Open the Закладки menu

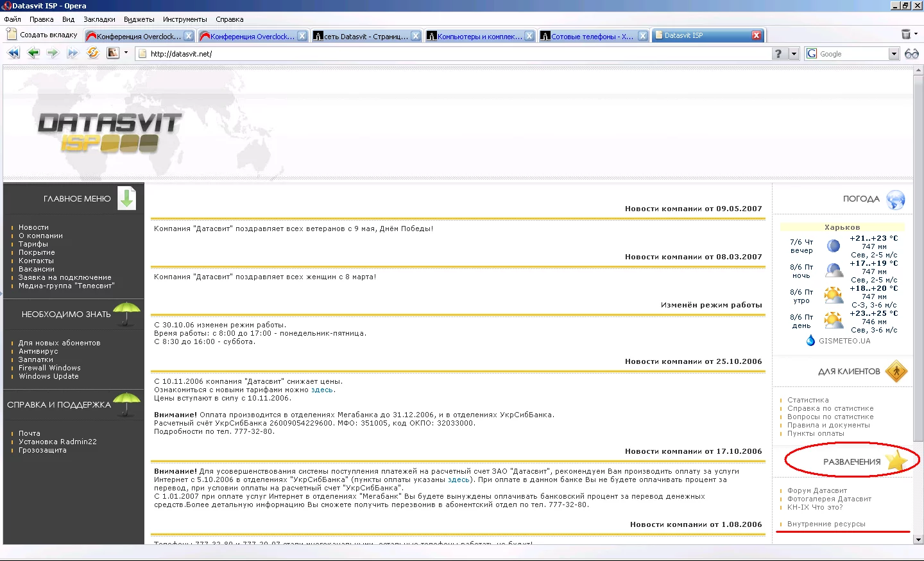[x=99, y=19]
